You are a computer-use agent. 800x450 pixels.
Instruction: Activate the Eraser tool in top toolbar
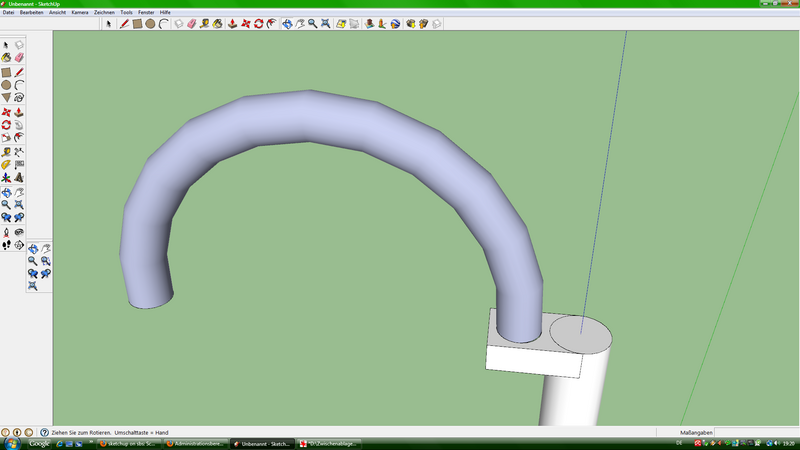click(191, 23)
